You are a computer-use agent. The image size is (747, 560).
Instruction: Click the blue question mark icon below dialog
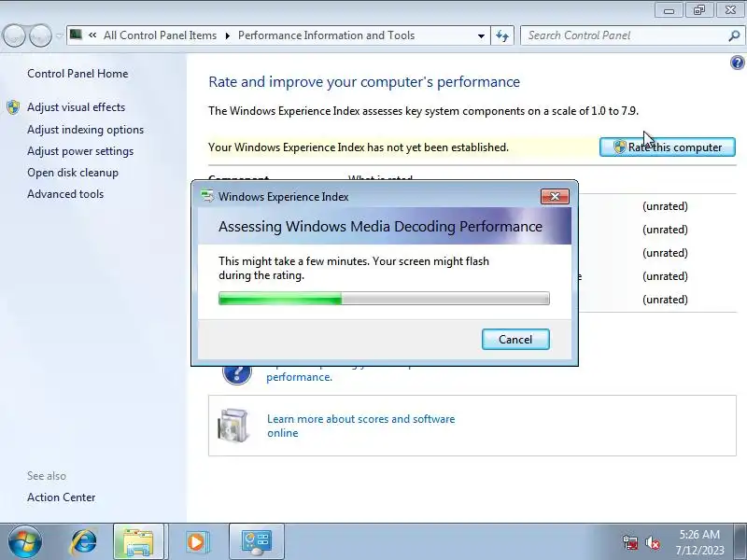(x=237, y=374)
